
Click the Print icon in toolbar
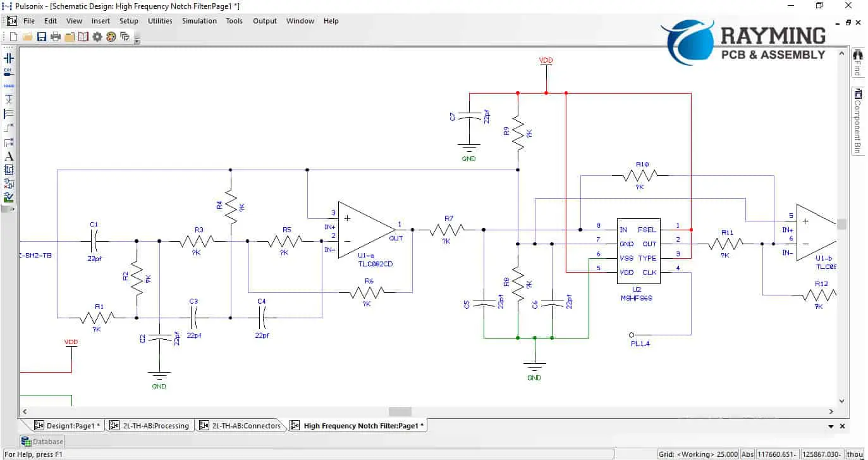click(x=56, y=37)
